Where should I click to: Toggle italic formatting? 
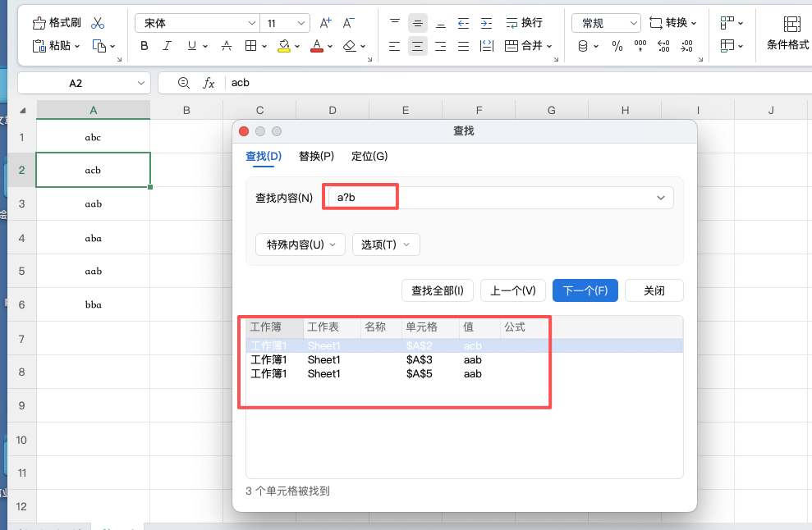(167, 46)
